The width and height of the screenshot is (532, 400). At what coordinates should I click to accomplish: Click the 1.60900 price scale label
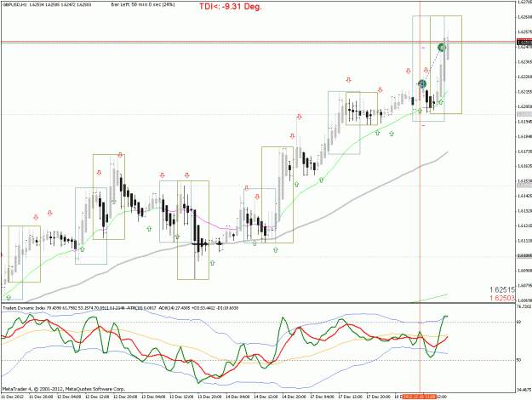pos(524,271)
